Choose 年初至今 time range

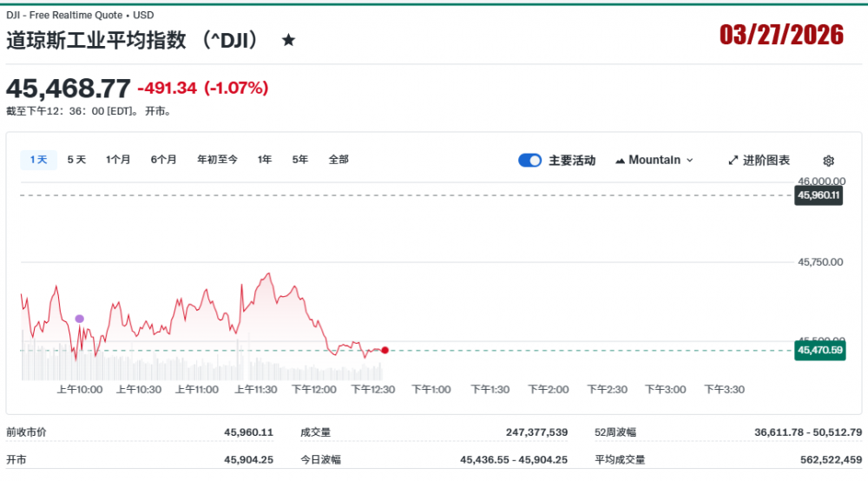coord(217,160)
